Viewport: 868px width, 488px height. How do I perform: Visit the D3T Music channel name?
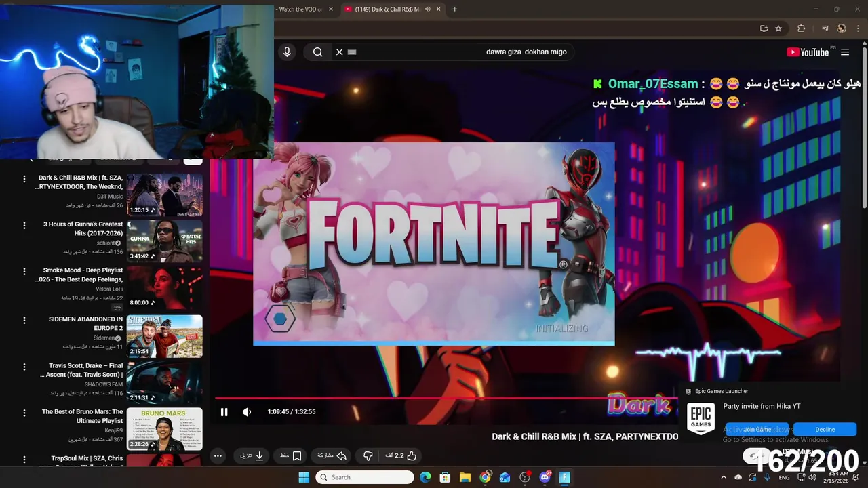click(x=110, y=197)
